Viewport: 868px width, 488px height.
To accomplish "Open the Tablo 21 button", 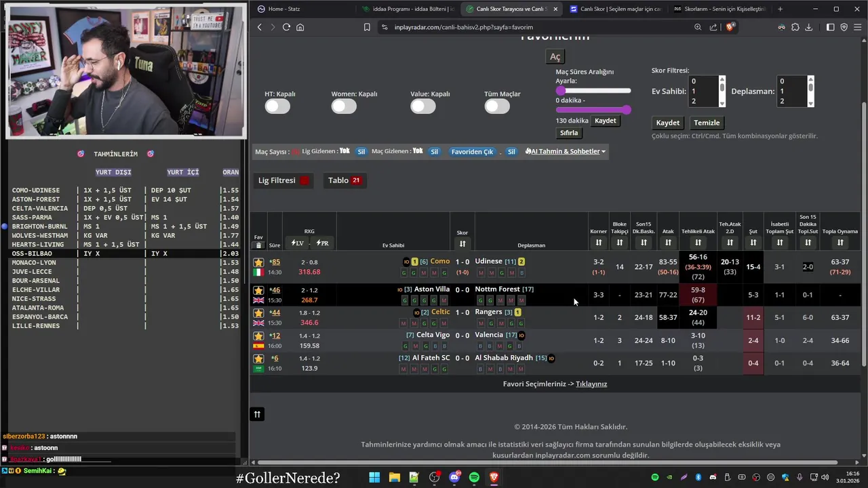I will (345, 180).
